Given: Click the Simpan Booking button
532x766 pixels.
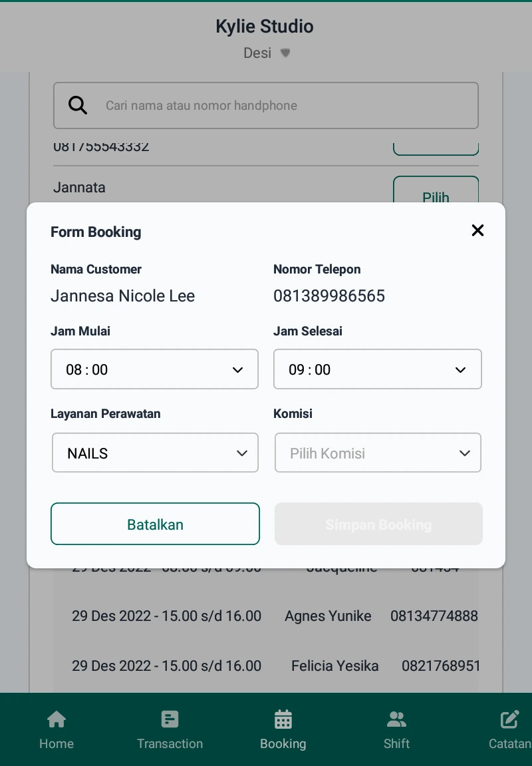Looking at the screenshot, I should point(378,524).
